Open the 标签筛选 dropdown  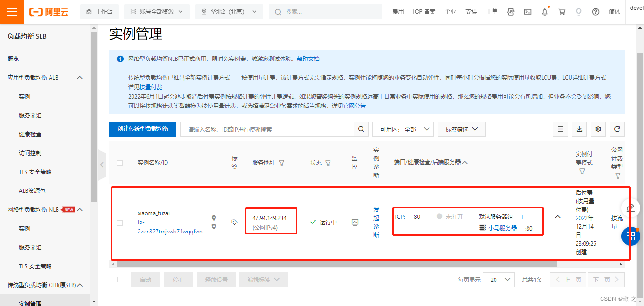tap(462, 129)
